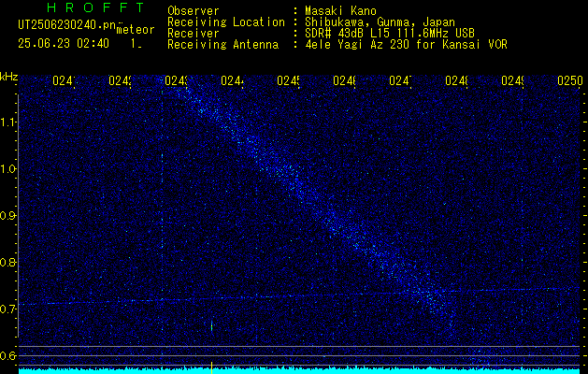The image size is (588, 374).
Task: Click the 0241 time marker
Action: tap(65, 80)
